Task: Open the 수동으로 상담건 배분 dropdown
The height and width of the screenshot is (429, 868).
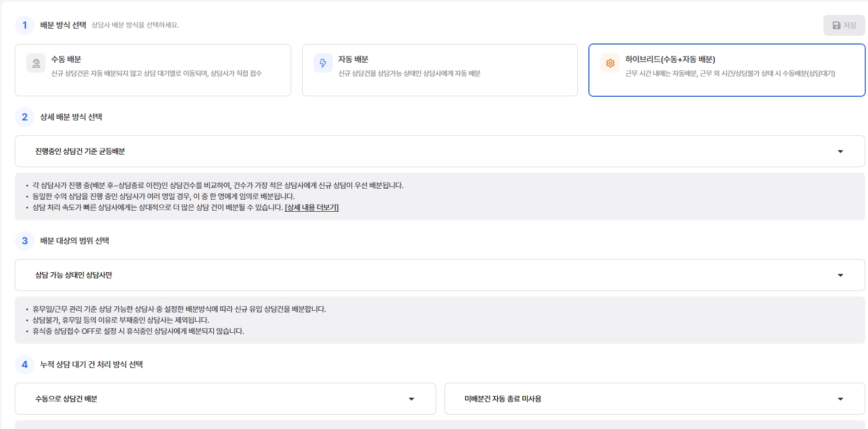Action: (225, 399)
